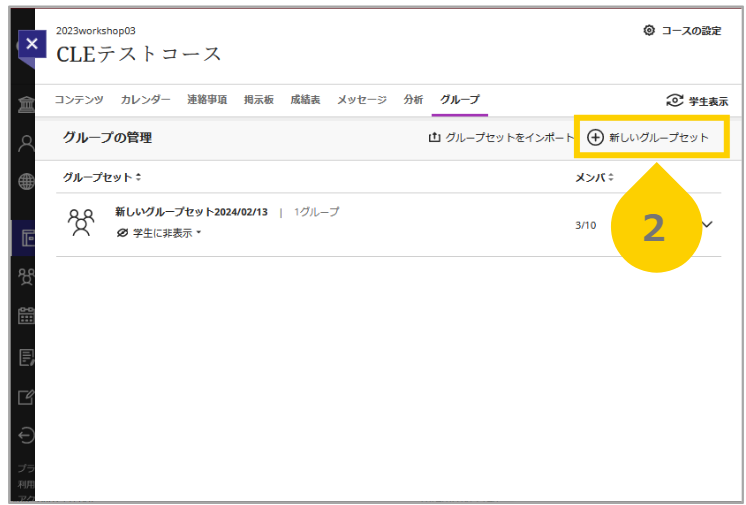Click the upload icon for importing group sets
Image resolution: width=746 pixels, height=505 pixels.
(x=434, y=138)
